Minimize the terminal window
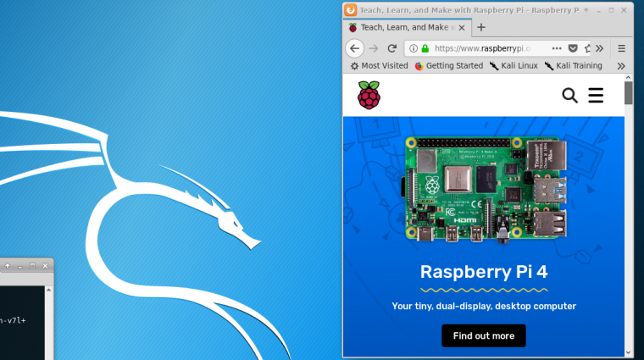The height and width of the screenshot is (360, 644). 20,266
